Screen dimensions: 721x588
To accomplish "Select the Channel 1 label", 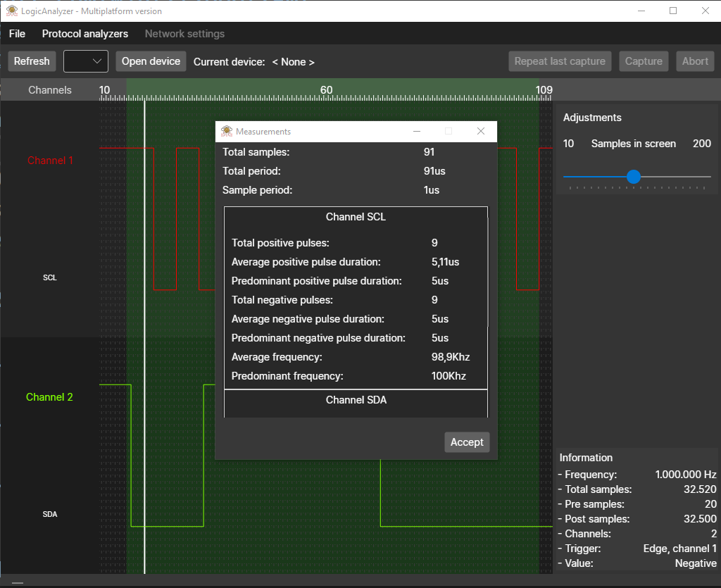I will pos(50,161).
